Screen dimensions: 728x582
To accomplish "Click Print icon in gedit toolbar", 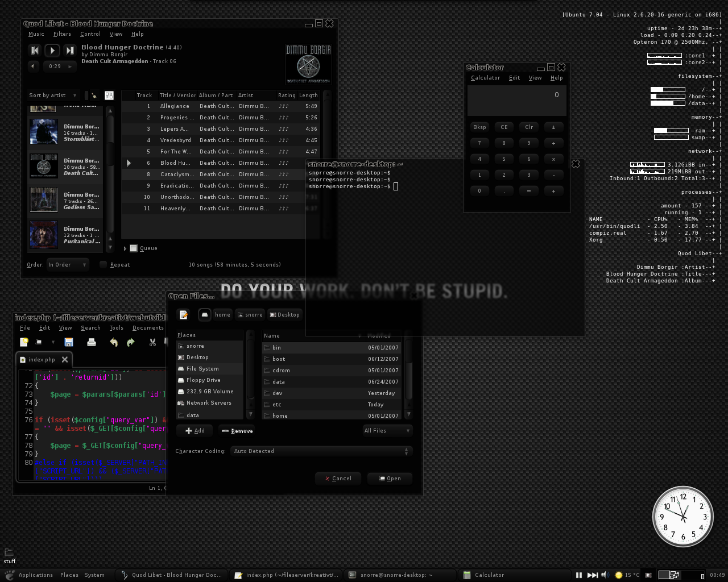I will coord(91,342).
